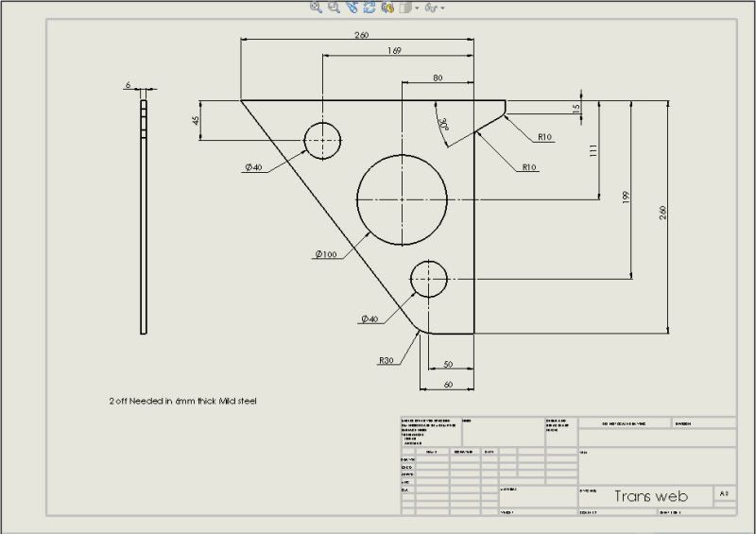Select the R30 radius dimension label
Screen dimensions: 756x534
(386, 360)
